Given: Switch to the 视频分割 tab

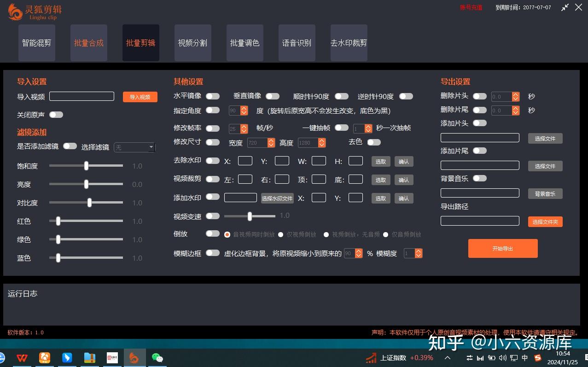Looking at the screenshot, I should point(192,42).
